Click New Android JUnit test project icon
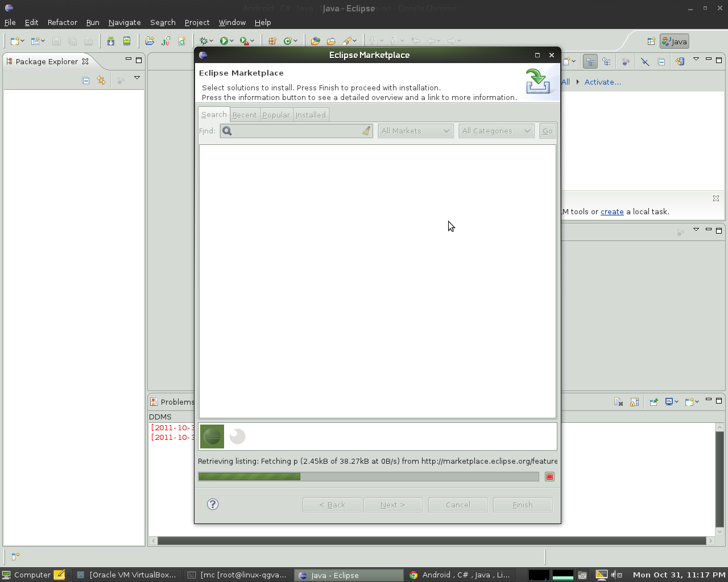Screen dimensions: 728x582 166,41
